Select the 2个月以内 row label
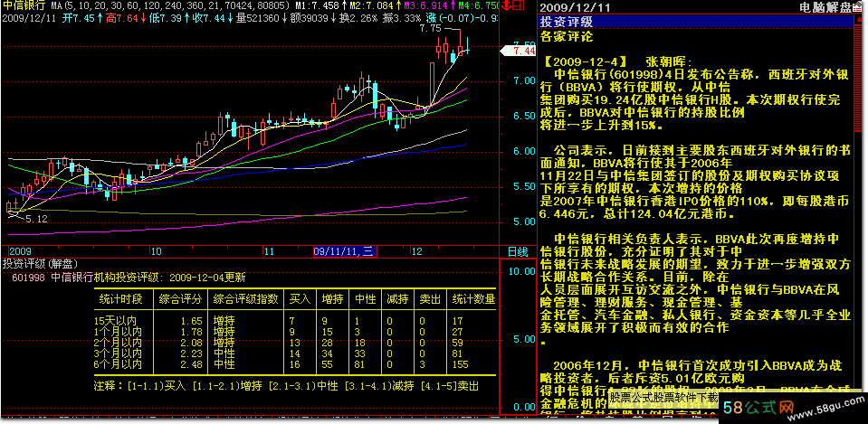The width and height of the screenshot is (868, 424). pyautogui.click(x=118, y=343)
